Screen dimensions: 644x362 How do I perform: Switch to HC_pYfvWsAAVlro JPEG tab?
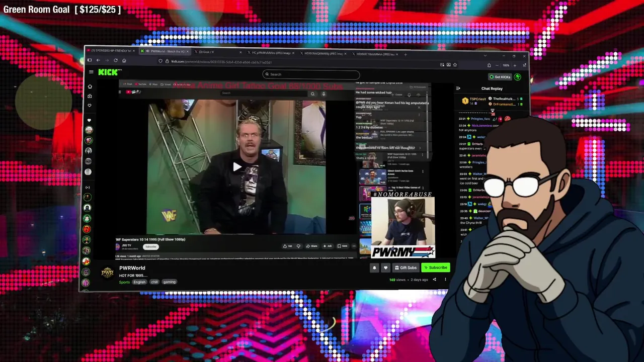pos(271,52)
